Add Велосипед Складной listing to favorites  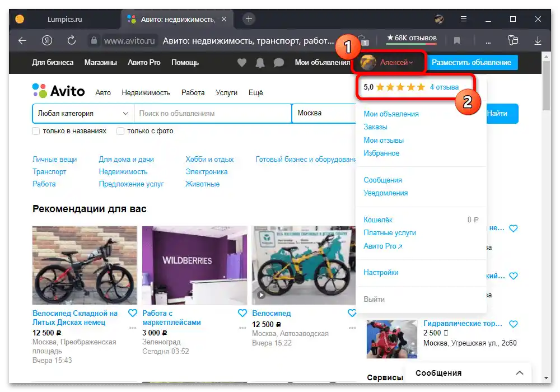point(133,313)
